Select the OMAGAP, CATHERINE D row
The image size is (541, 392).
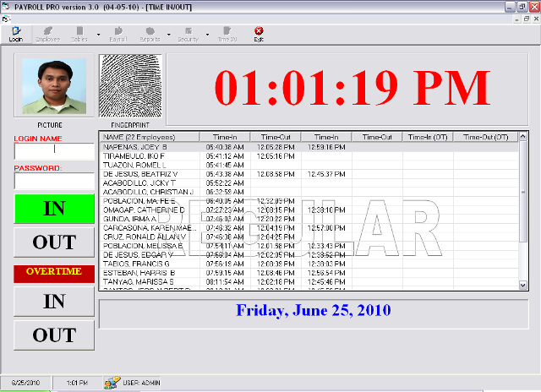tap(309, 210)
